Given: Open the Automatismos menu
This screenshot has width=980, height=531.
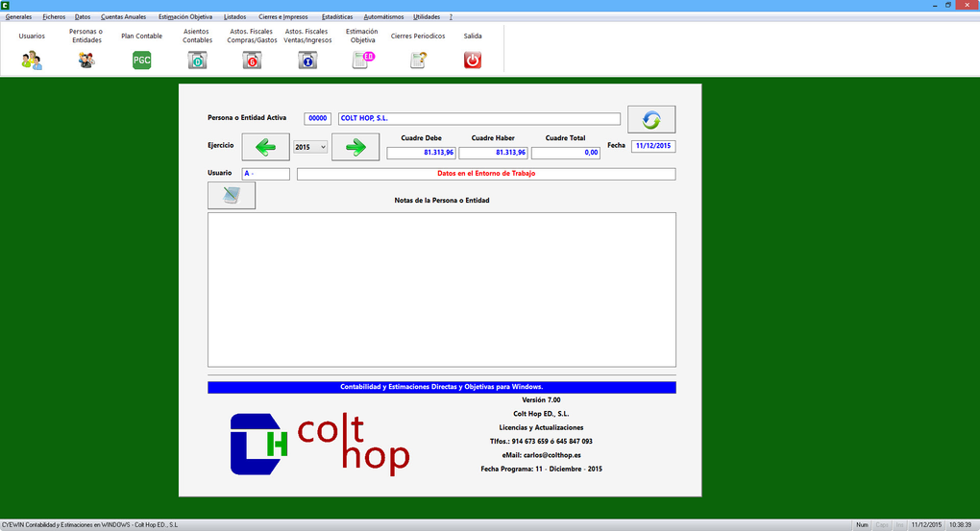Looking at the screenshot, I should [x=383, y=17].
